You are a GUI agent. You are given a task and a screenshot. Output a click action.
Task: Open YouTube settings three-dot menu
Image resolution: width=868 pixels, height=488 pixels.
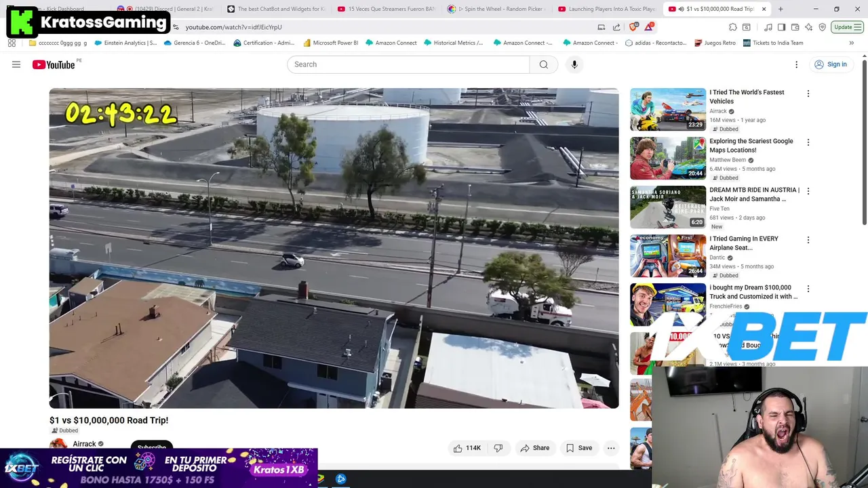(796, 64)
